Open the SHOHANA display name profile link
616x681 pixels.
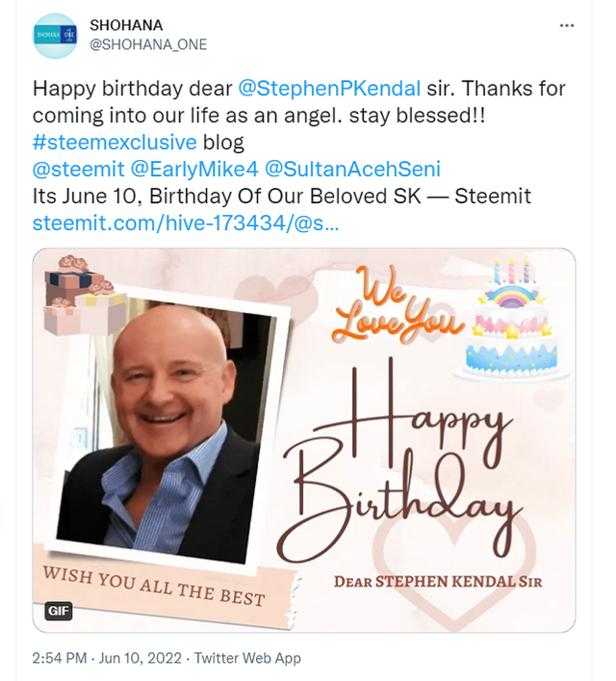tap(126, 25)
